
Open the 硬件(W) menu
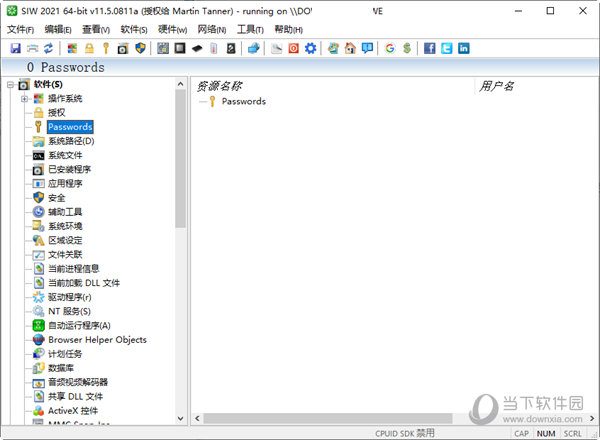point(172,29)
